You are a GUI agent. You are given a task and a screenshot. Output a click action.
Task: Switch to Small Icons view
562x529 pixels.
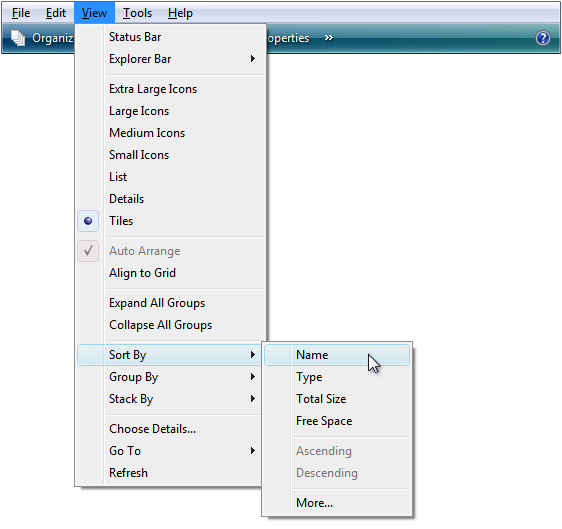tap(171, 155)
